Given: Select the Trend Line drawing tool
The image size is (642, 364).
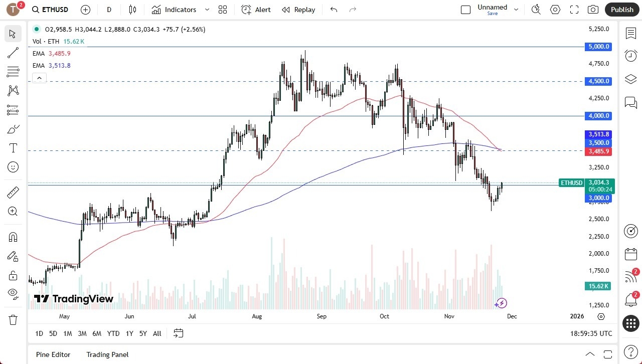Looking at the screenshot, I should (13, 53).
